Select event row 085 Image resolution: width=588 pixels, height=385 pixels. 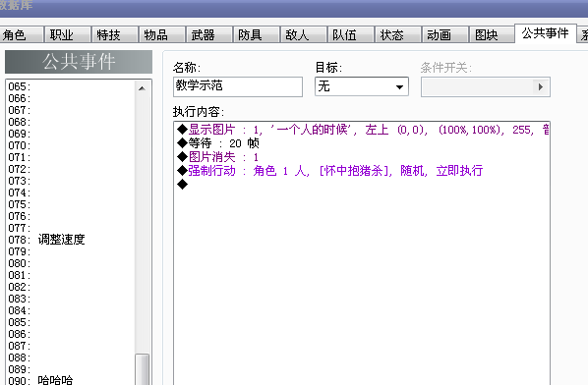71,322
